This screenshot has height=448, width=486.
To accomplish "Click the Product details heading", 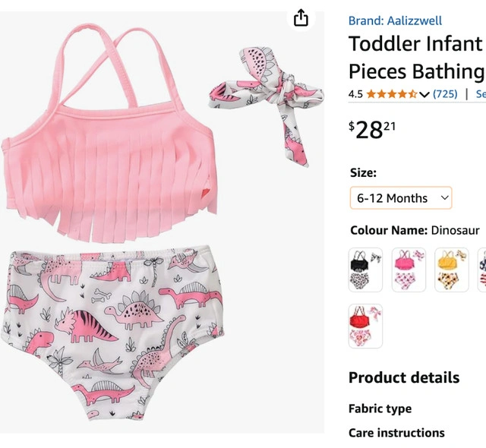I will coord(404,377).
